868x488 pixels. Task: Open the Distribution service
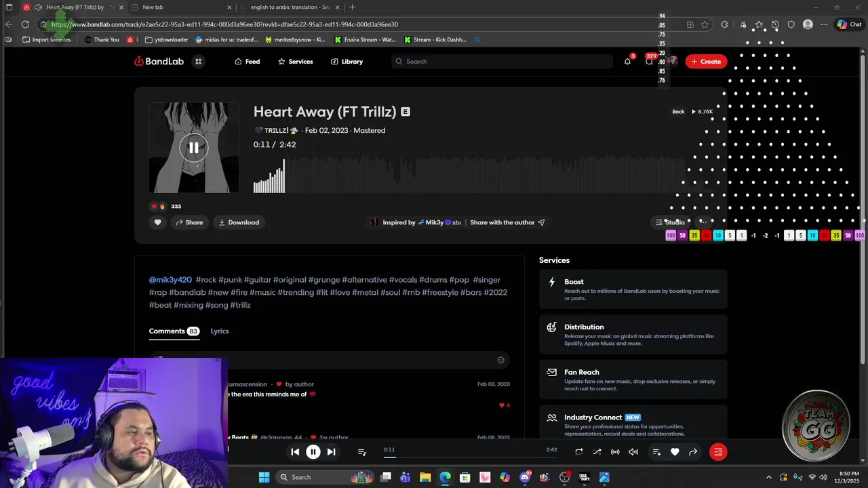633,334
